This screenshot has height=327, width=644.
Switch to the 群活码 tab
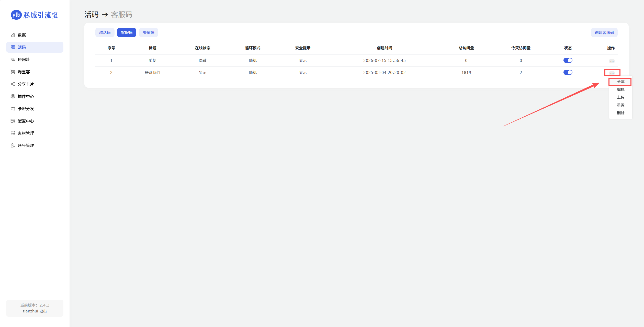[105, 32]
